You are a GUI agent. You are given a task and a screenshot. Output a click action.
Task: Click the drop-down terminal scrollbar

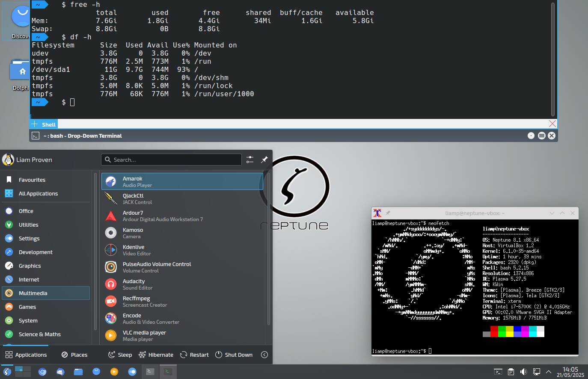552,59
